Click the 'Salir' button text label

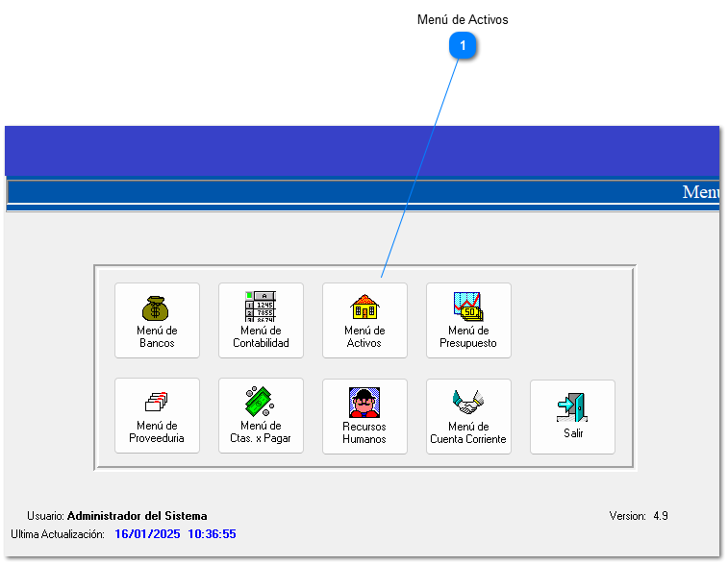573,433
